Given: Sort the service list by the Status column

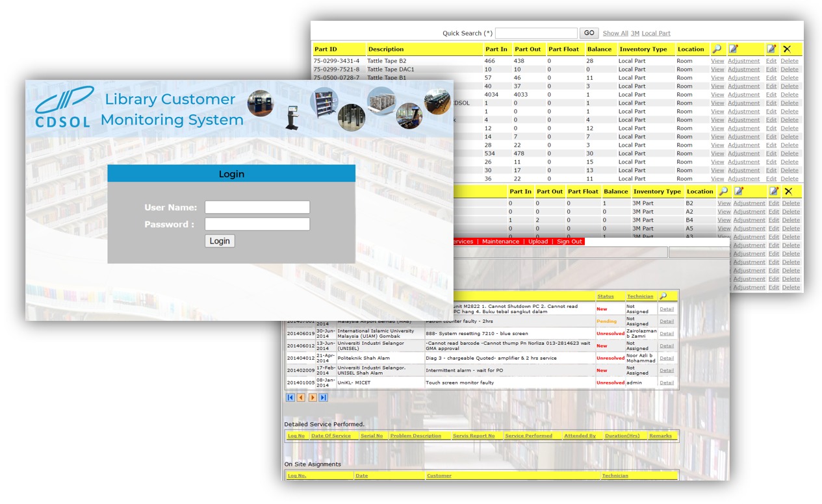Looking at the screenshot, I should click(x=605, y=296).
